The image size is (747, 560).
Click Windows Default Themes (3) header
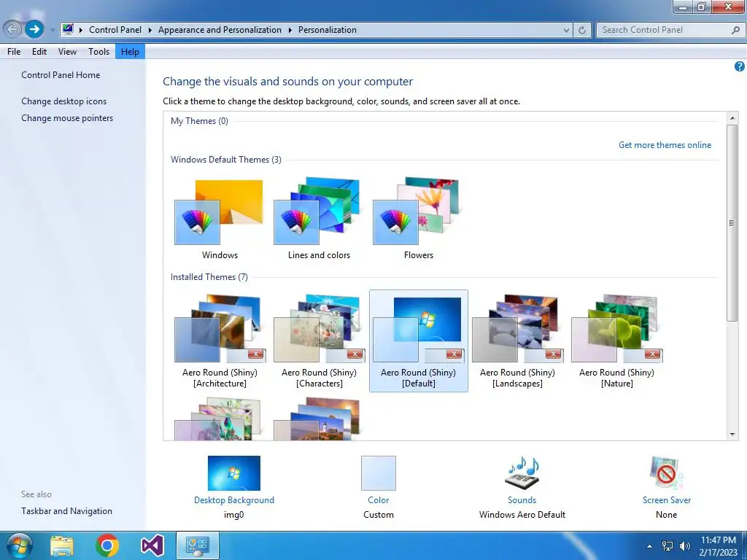point(226,160)
